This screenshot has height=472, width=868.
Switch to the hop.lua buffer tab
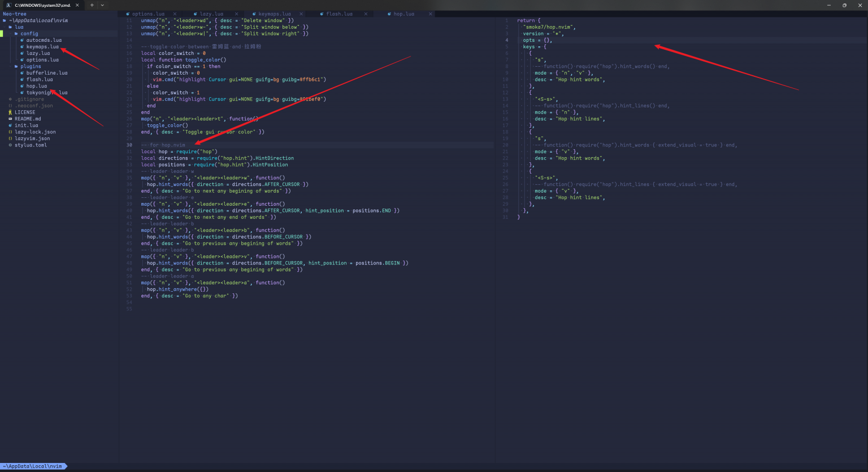click(x=403, y=14)
